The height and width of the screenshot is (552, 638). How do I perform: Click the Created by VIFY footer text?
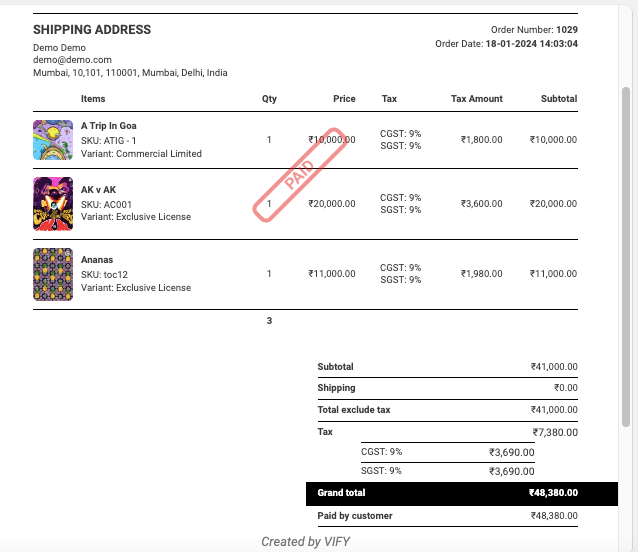[306, 542]
